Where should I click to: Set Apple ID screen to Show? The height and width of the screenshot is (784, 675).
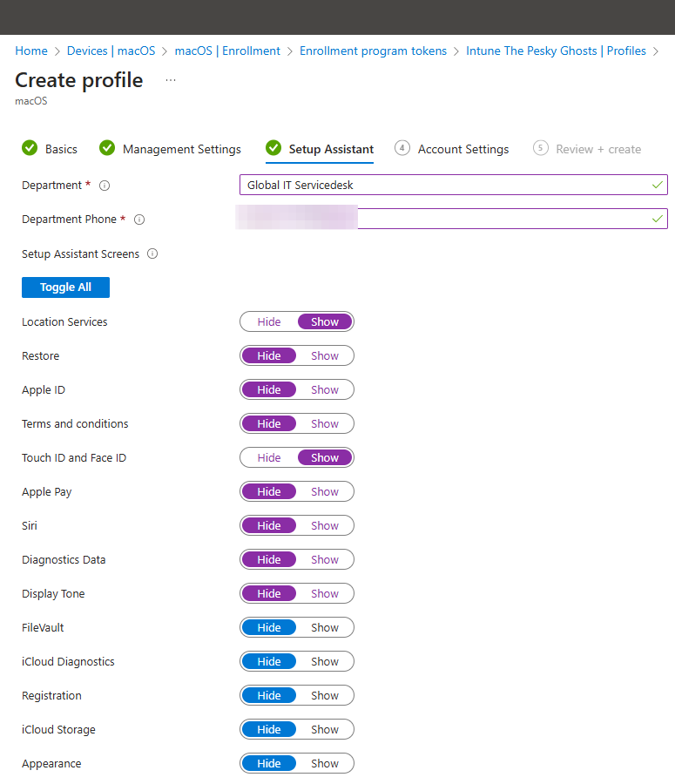coord(325,389)
